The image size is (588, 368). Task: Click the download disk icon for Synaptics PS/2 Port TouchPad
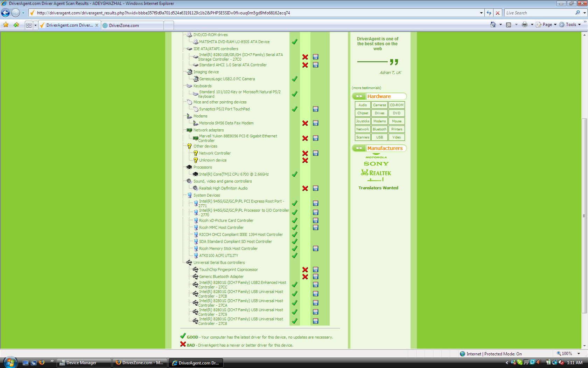(x=315, y=109)
